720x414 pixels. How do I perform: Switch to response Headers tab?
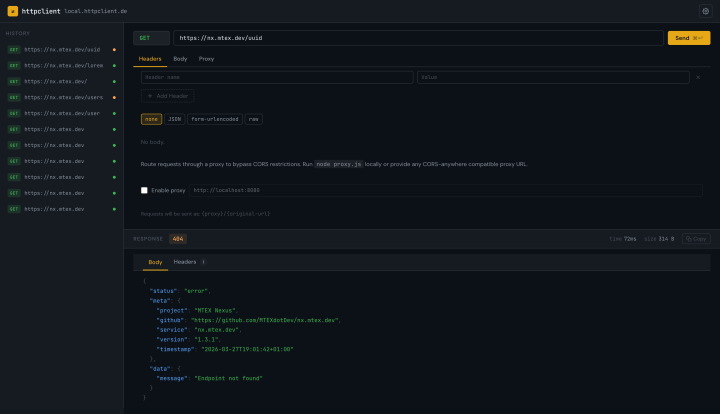190,262
